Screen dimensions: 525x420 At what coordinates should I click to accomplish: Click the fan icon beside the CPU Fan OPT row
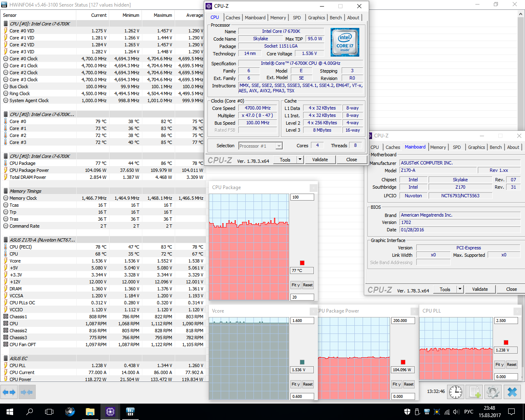(5, 345)
